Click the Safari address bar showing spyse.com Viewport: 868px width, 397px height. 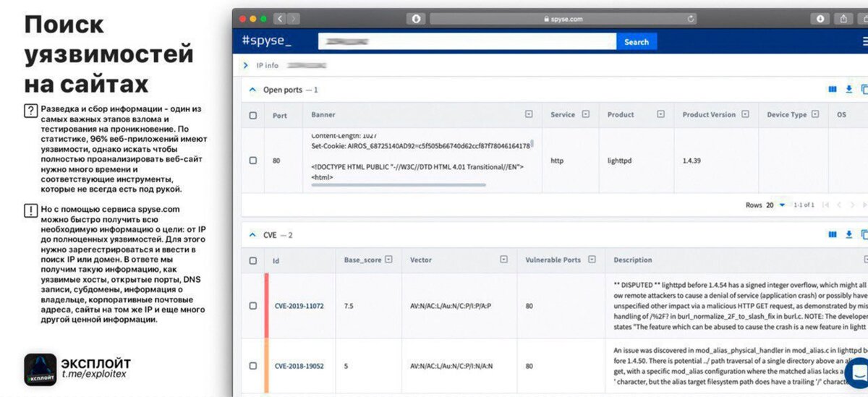tap(565, 19)
